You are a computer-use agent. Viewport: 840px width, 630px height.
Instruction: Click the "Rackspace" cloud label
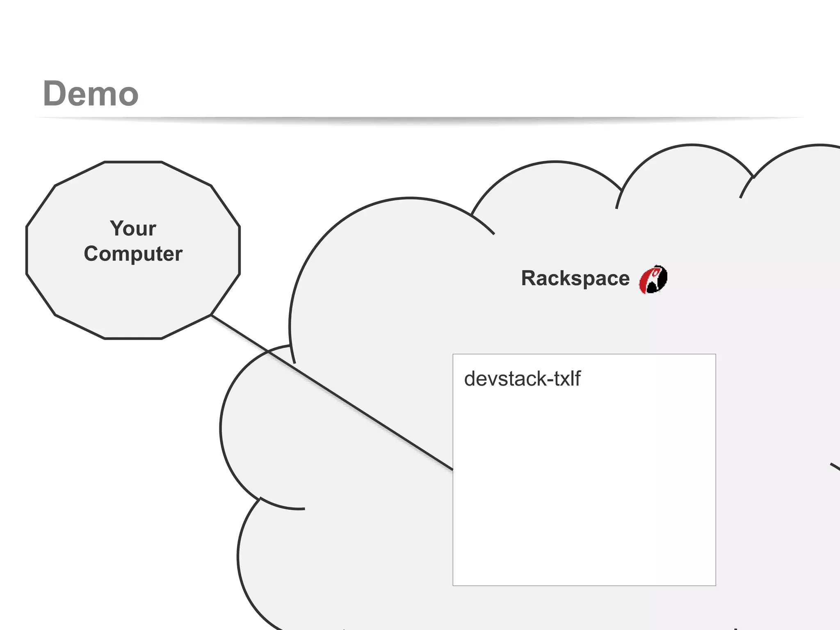pos(575,278)
